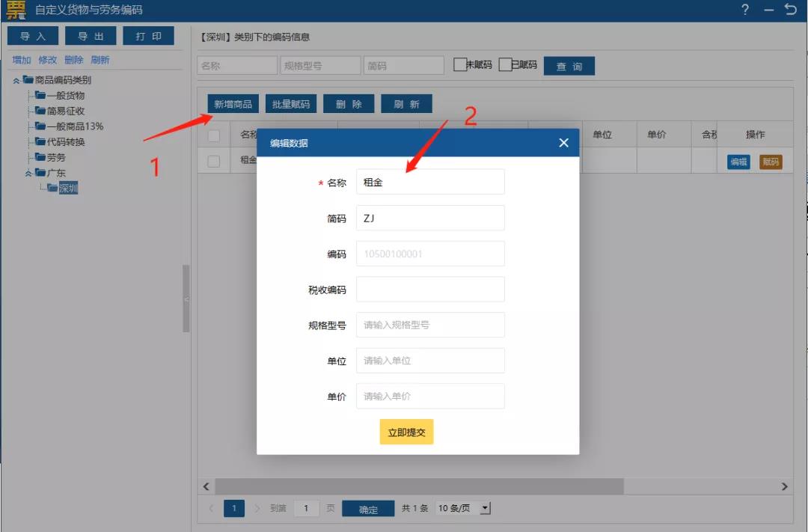Click 增加 link in left panel
The width and height of the screenshot is (808, 532).
pos(22,60)
